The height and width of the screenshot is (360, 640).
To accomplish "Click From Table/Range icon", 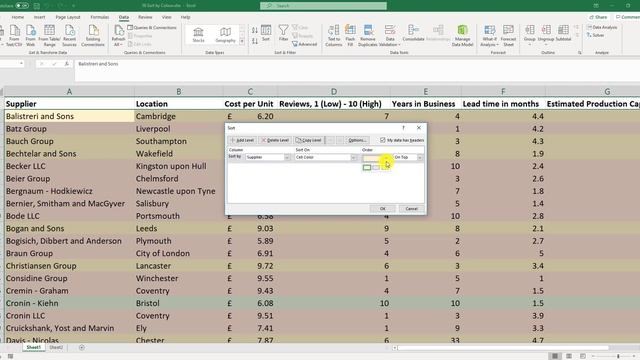I will [49, 35].
